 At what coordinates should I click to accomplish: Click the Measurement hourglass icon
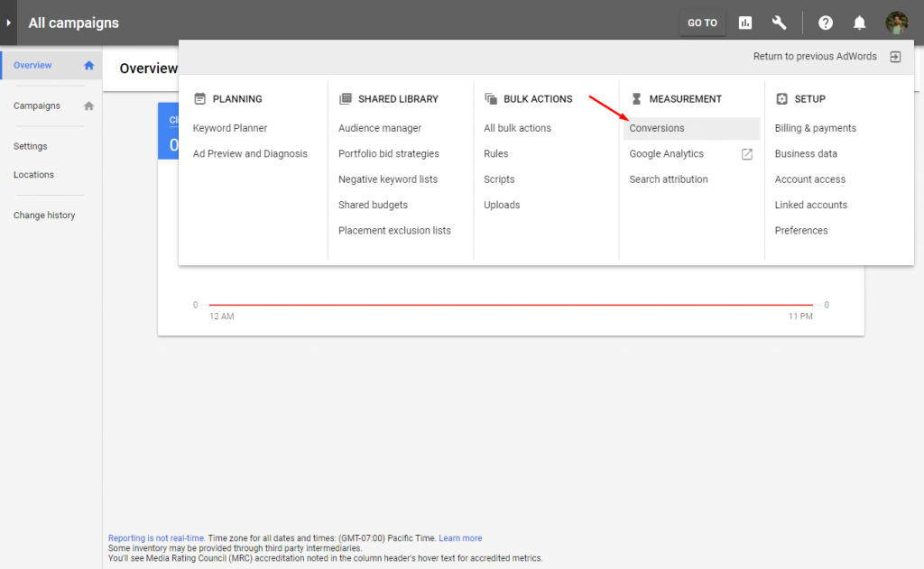(638, 98)
